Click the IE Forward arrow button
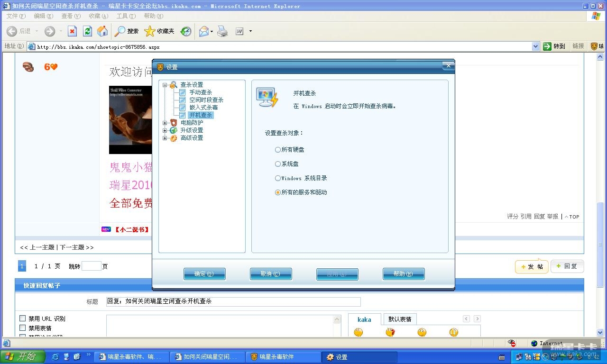This screenshot has height=364, width=607. coord(50,31)
